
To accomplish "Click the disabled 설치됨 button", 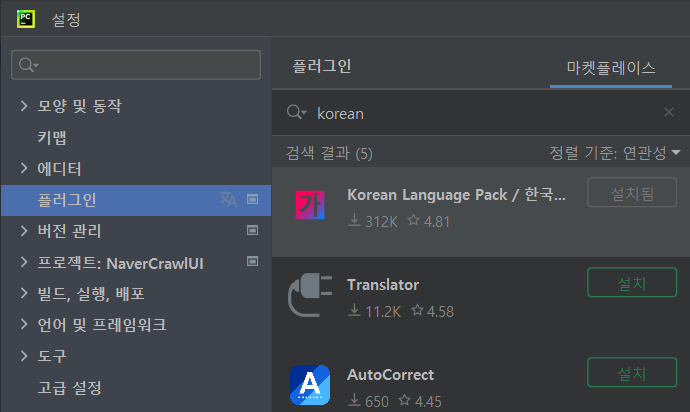I will coord(632,192).
